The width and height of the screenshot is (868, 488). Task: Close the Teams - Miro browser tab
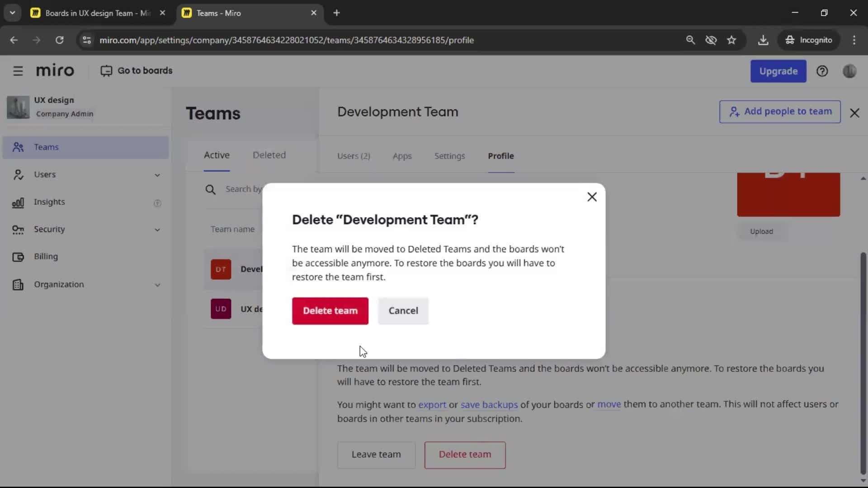click(x=314, y=13)
